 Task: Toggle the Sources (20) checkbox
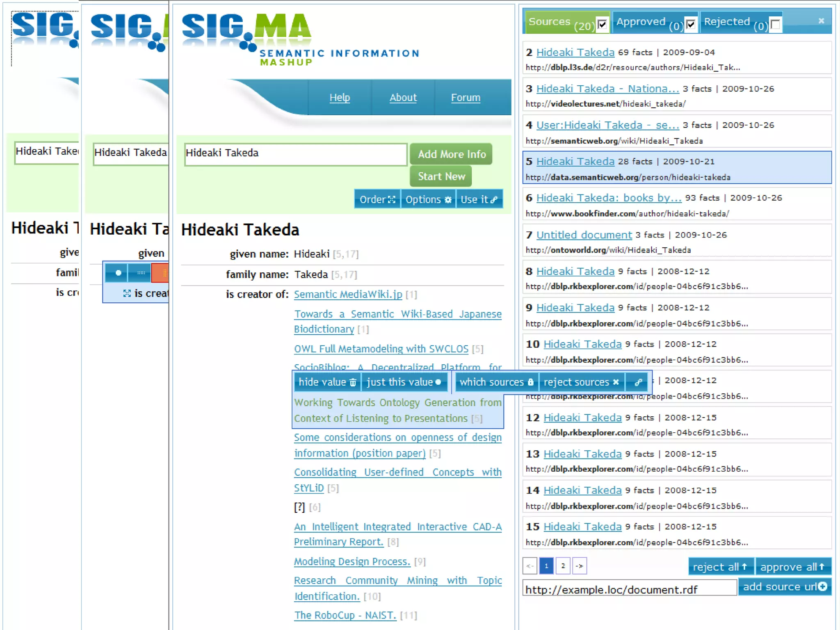[x=602, y=25]
